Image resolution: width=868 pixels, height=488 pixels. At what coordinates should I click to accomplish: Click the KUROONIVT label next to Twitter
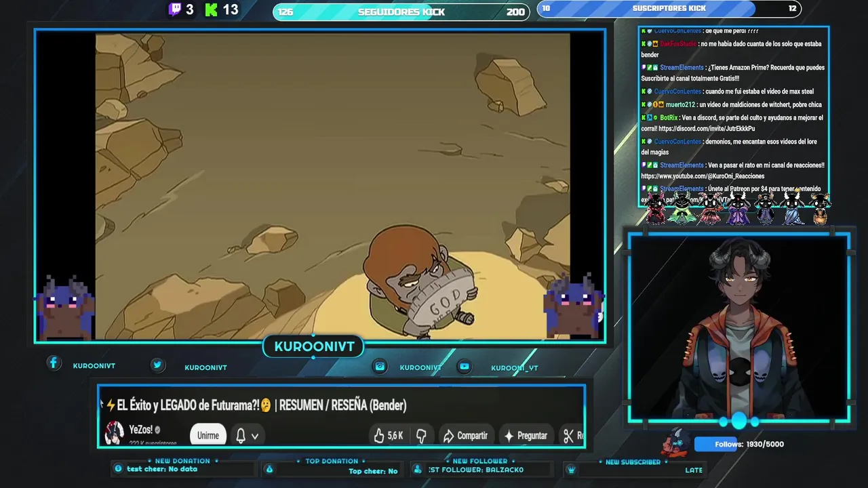205,367
